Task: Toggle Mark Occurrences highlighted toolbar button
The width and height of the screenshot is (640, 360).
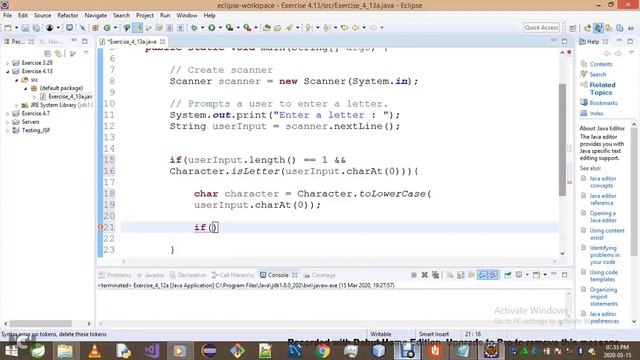Action: pyautogui.click(x=138, y=28)
